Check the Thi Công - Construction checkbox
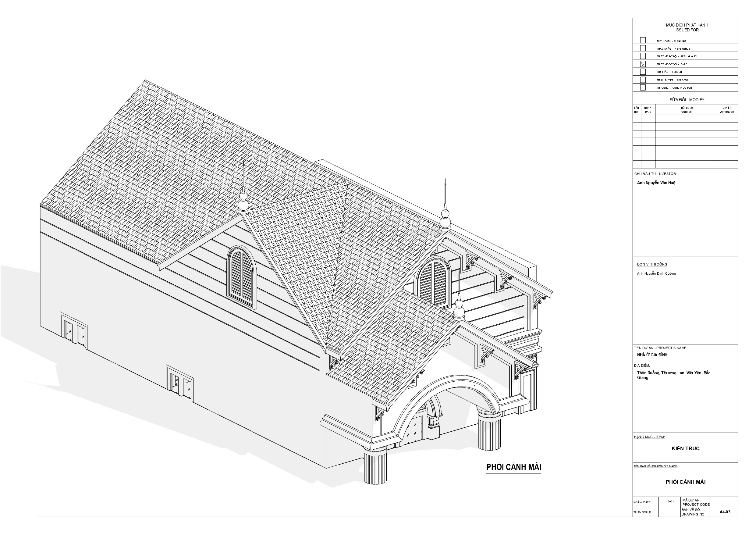This screenshot has height=535, width=756. click(x=642, y=87)
